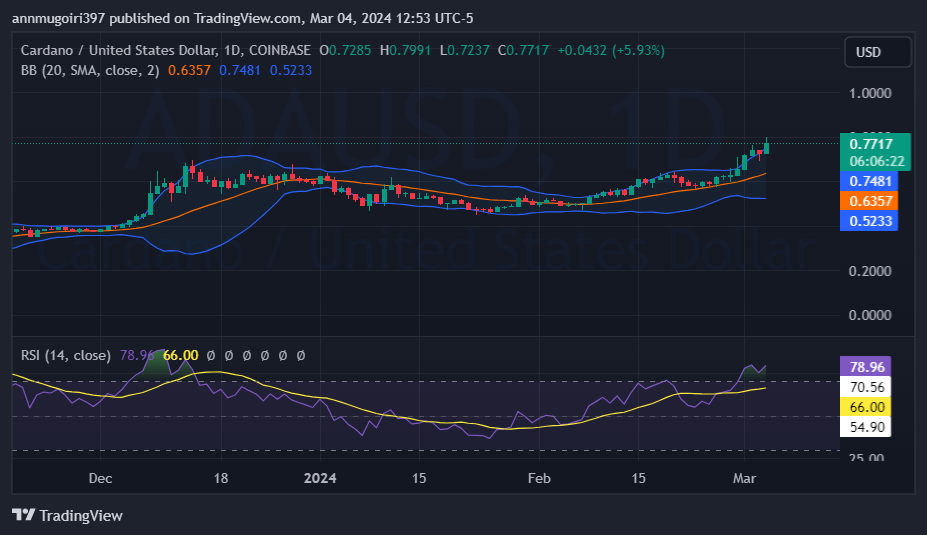Click the +0.0432 (+5.93%) change value
This screenshot has width=927, height=535.
pyautogui.click(x=611, y=50)
